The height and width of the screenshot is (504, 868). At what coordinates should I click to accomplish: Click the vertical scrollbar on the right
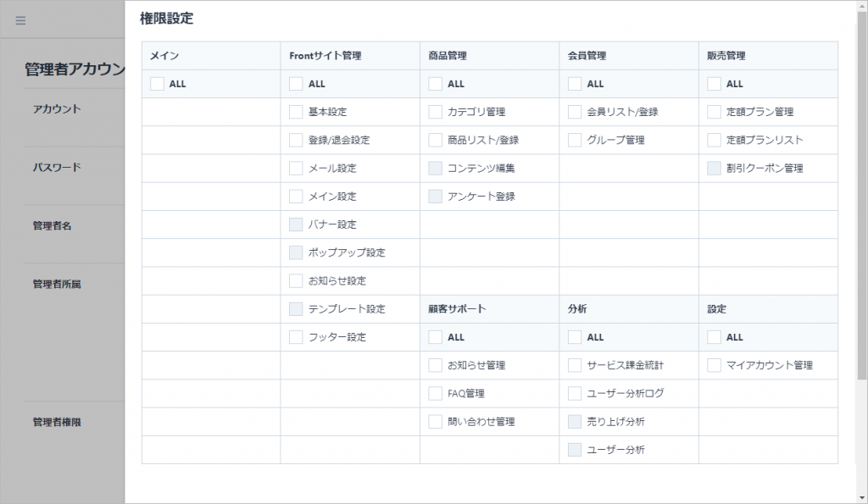pos(862,195)
